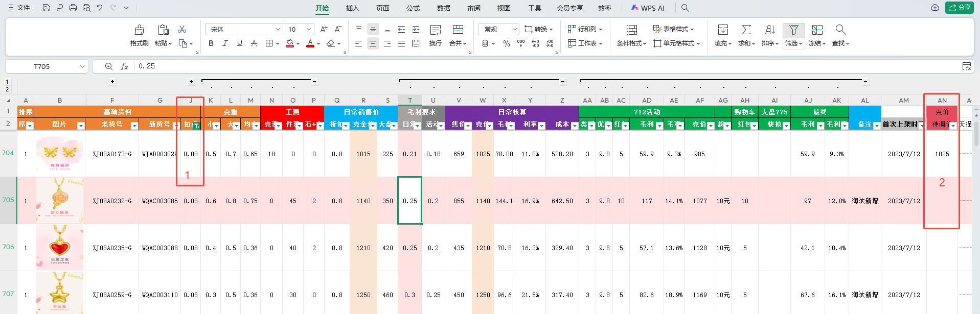Screen dimensions: 980x314
Task: Click the Format Painter (格式刷) icon
Action: pyautogui.click(x=139, y=30)
